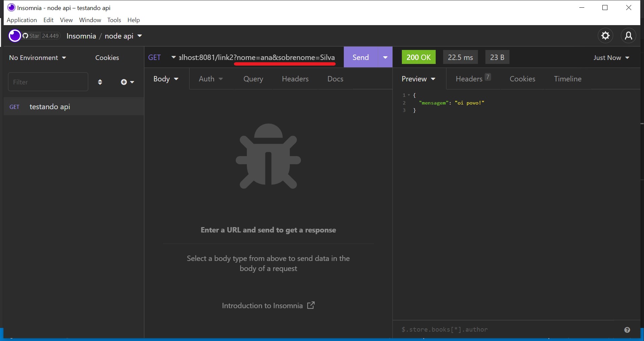Open the Application menu

click(x=22, y=20)
